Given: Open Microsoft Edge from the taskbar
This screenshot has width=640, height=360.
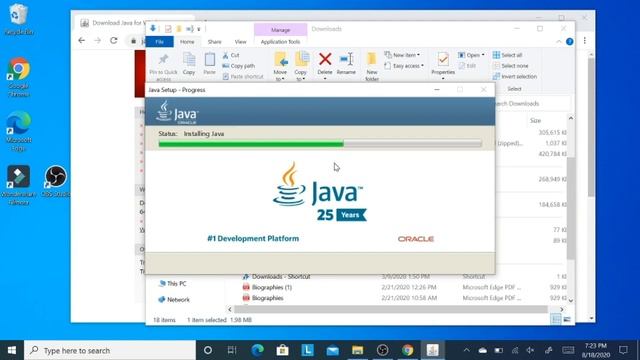Looking at the screenshot, I should [257, 350].
